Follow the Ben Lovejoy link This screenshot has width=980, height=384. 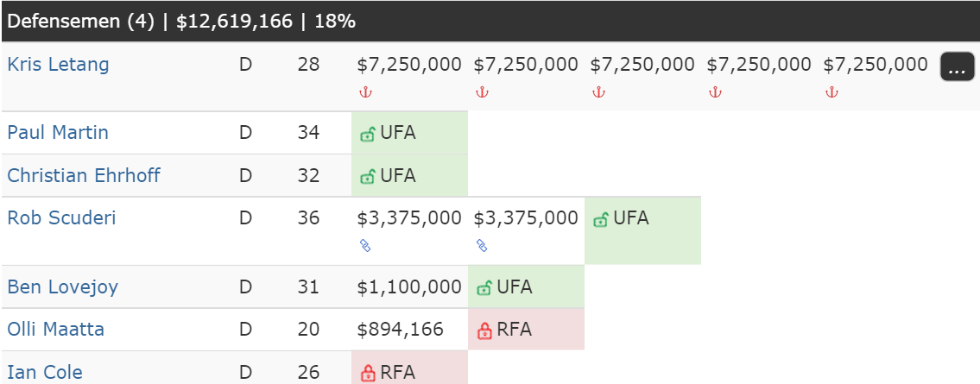[62, 286]
